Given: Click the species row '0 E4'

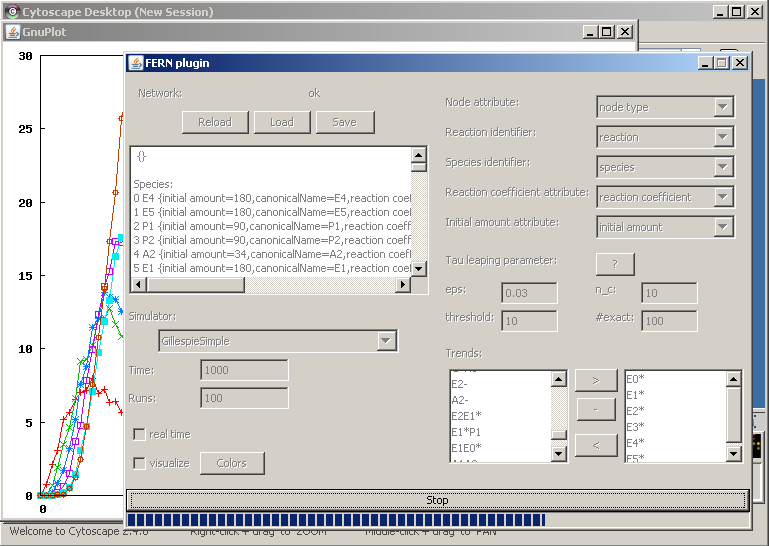Looking at the screenshot, I should pos(272,198).
